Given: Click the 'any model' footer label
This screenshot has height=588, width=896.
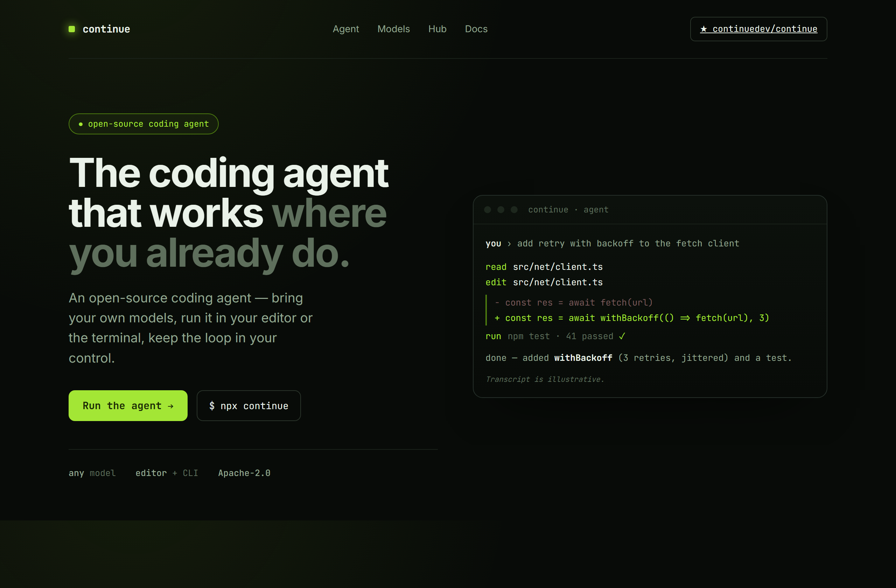Looking at the screenshot, I should pos(92,473).
